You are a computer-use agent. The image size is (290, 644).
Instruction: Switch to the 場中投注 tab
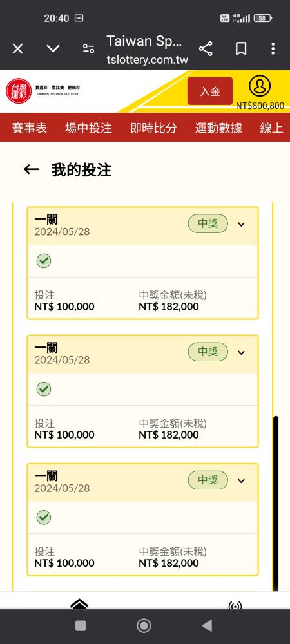click(88, 128)
